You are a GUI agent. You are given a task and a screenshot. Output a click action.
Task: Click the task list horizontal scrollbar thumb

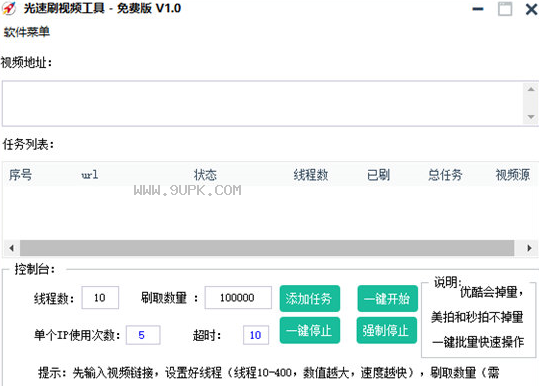pos(267,248)
